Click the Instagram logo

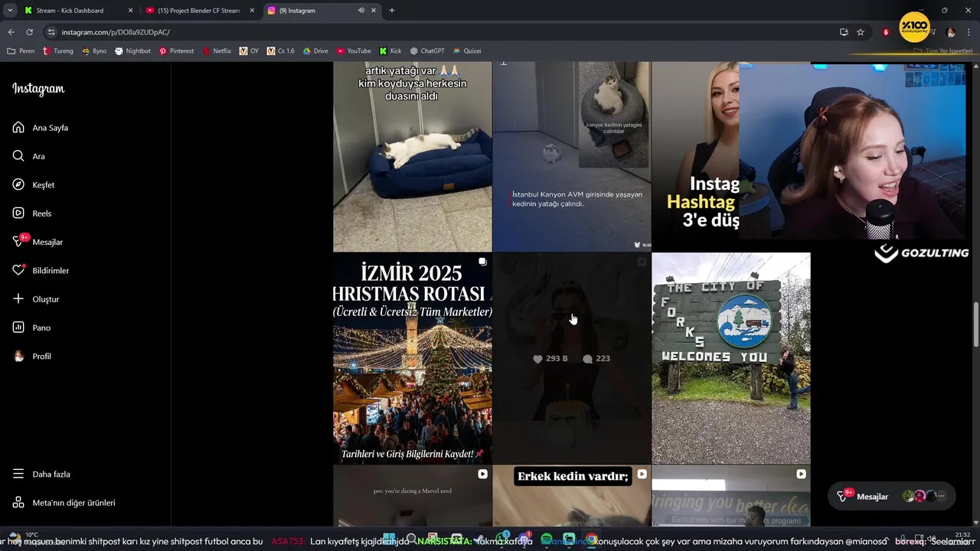(x=38, y=89)
